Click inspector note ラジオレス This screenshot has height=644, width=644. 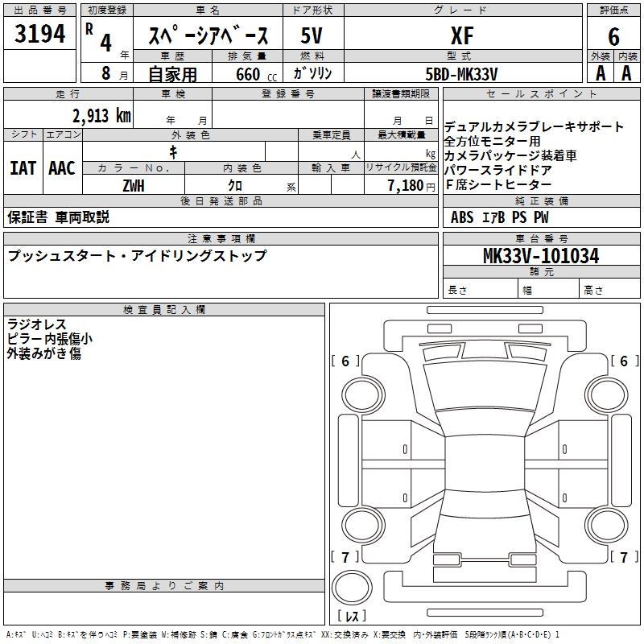pos(36,324)
